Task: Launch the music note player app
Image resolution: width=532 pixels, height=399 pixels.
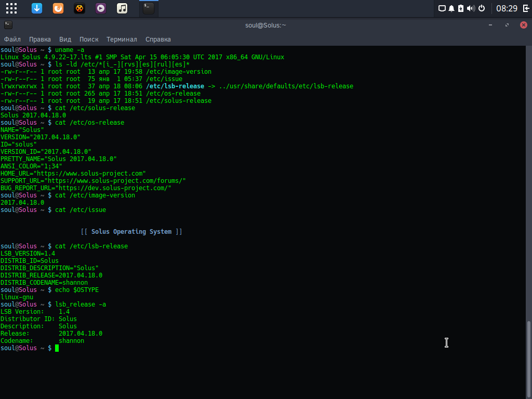Action: 122,8
